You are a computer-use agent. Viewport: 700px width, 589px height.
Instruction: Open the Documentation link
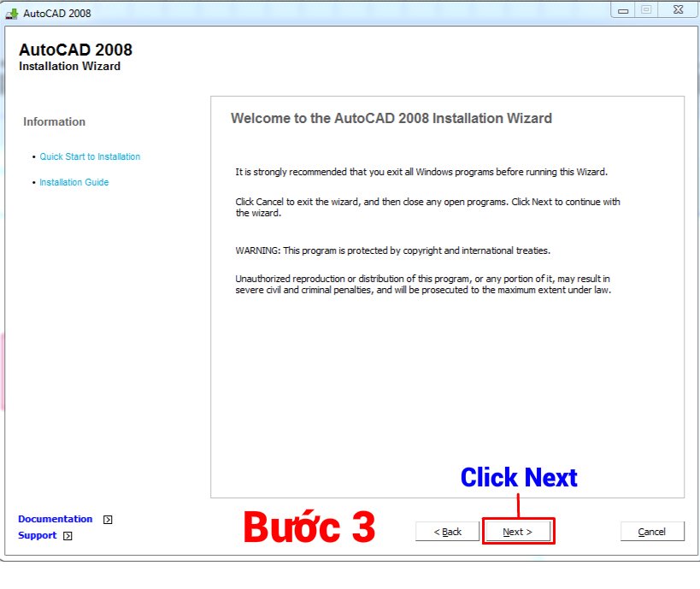click(x=56, y=519)
